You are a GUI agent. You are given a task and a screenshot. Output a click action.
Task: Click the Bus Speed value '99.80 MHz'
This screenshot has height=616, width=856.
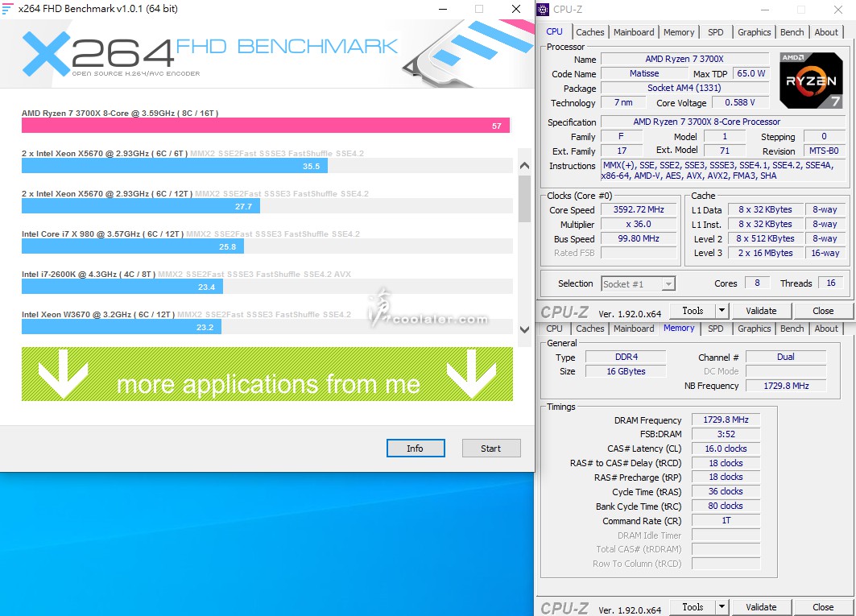click(x=639, y=238)
